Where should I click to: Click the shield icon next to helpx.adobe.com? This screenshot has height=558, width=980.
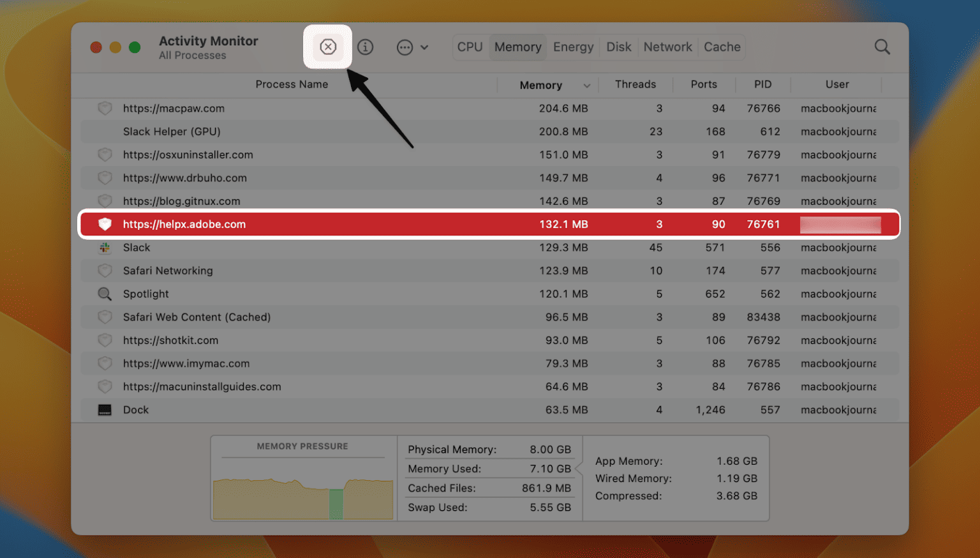tap(105, 224)
